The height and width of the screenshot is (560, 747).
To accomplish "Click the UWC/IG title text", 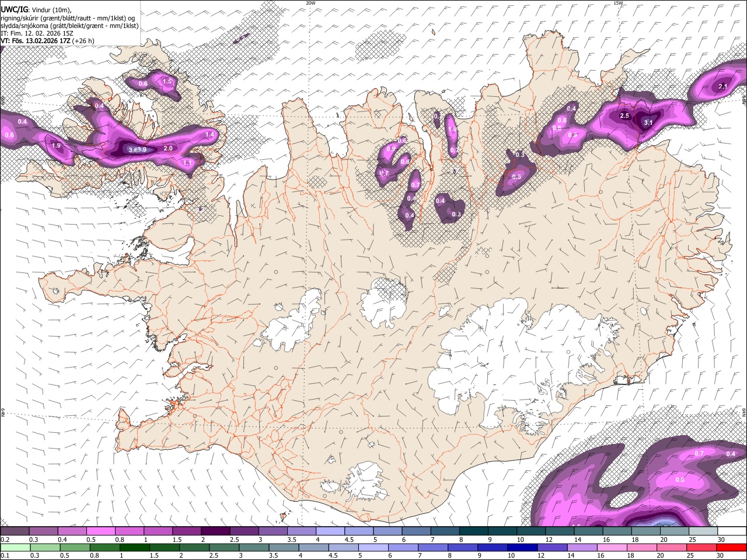I will 13,9.
